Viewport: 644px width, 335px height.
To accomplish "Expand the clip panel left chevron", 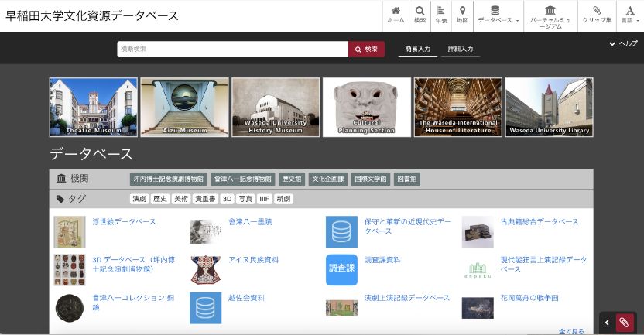I will (607, 323).
